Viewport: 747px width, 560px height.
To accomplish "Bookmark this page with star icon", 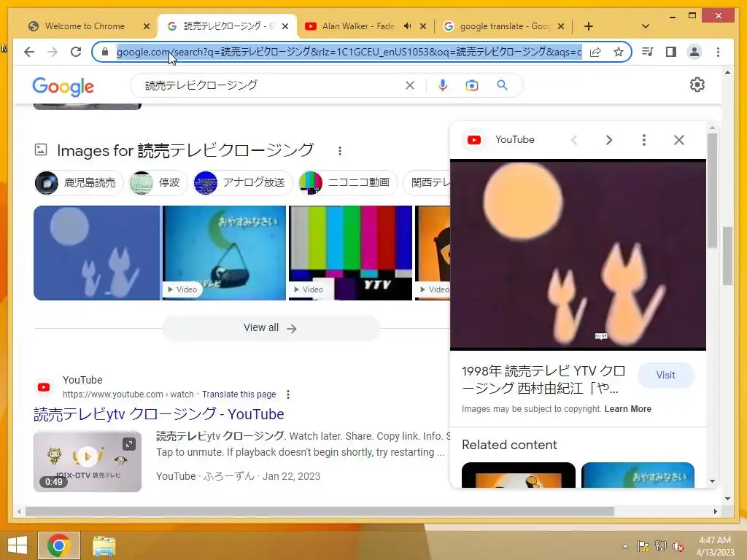I will coord(619,52).
